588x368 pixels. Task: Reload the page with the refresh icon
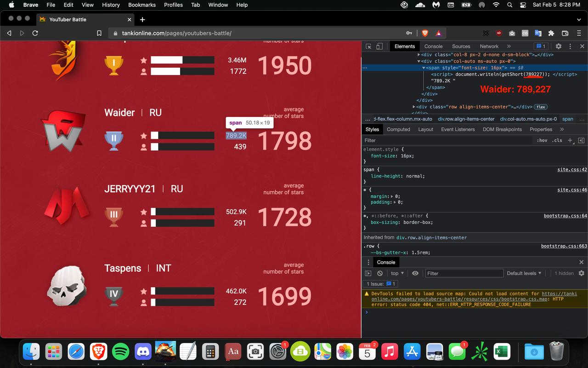click(x=35, y=33)
